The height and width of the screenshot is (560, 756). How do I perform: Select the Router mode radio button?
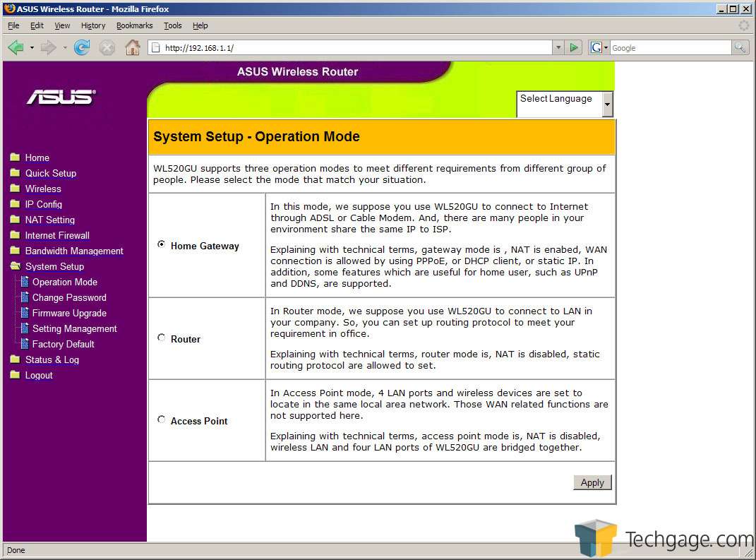tap(162, 338)
